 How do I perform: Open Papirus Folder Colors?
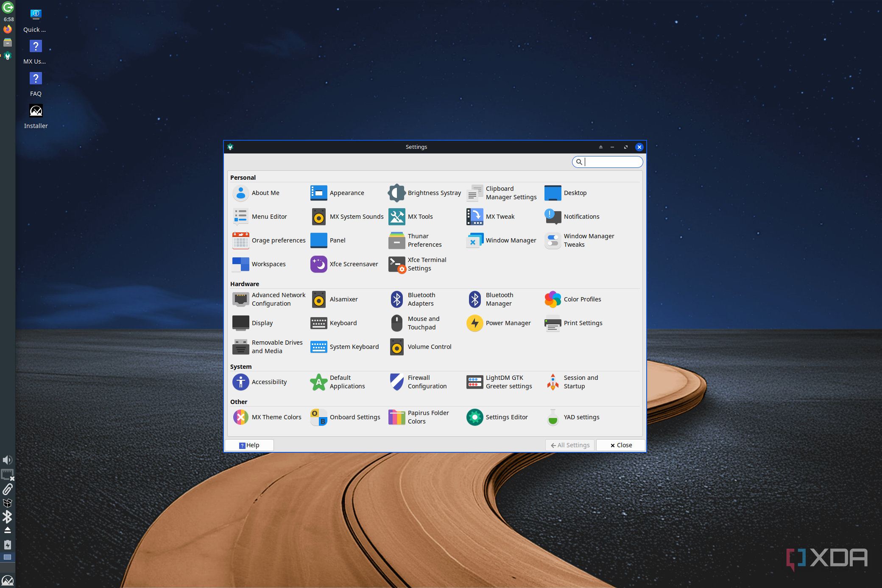click(x=419, y=417)
